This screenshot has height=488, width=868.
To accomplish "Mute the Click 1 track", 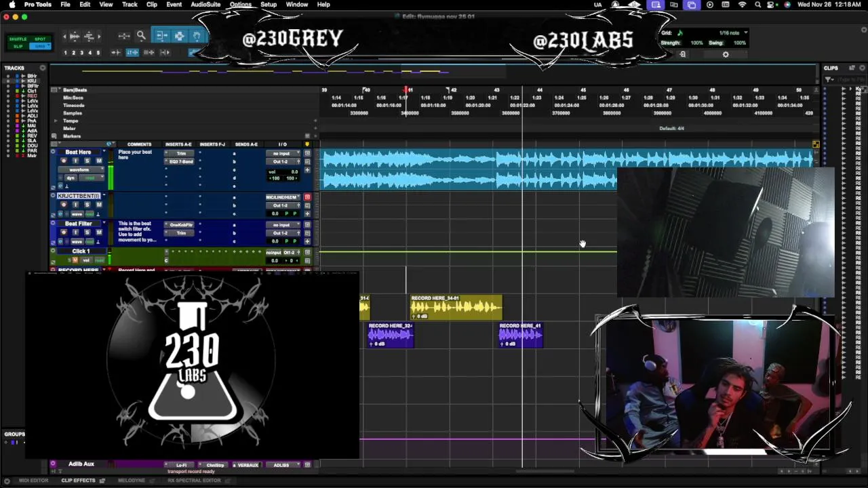I will click(75, 260).
